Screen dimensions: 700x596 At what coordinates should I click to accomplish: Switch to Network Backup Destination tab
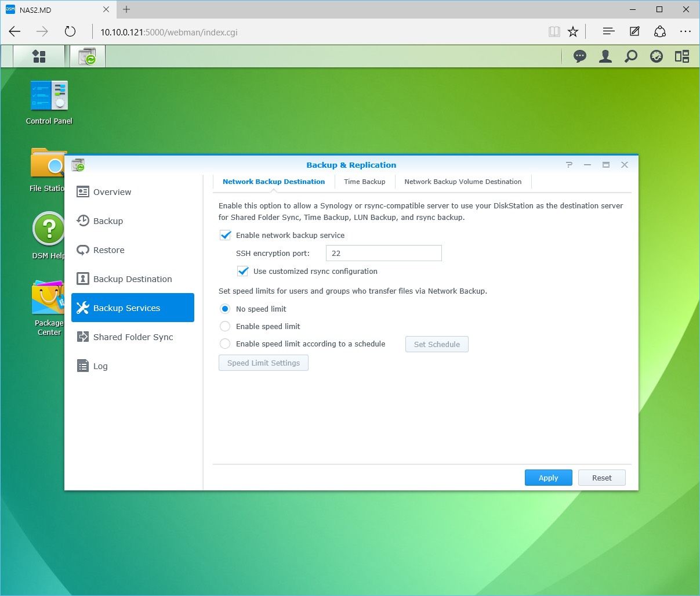coord(274,182)
